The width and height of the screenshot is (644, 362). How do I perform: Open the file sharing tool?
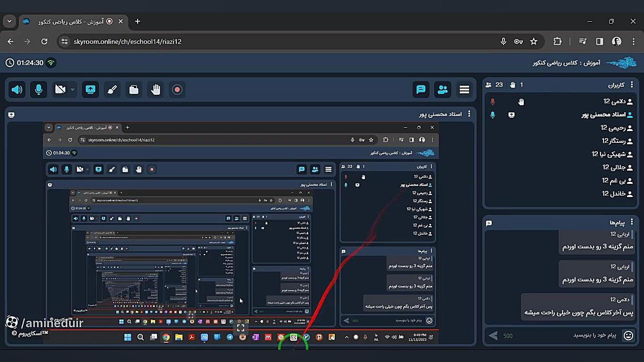coord(134,90)
